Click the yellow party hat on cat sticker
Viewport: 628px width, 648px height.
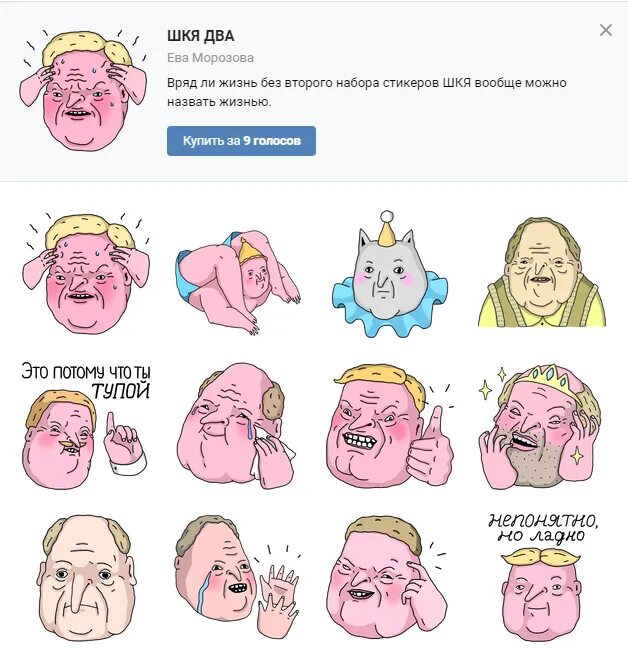pyautogui.click(x=387, y=229)
